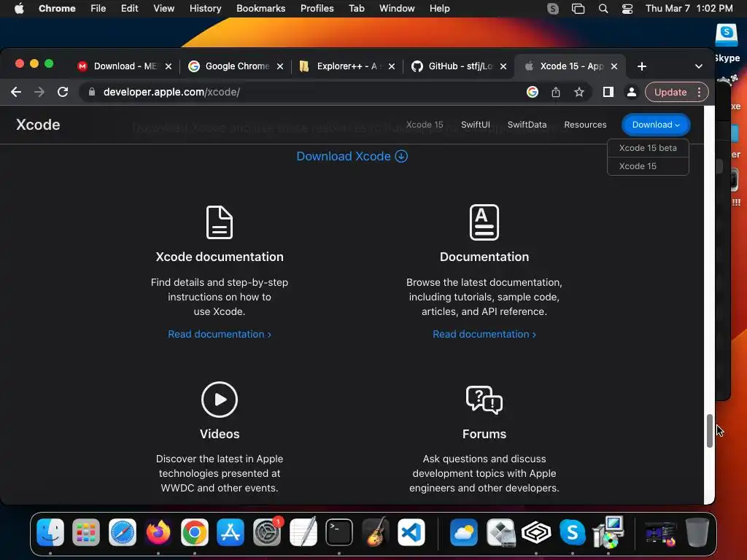747x560 pixels.
Task: Open the Resources nav link
Action: [585, 125]
